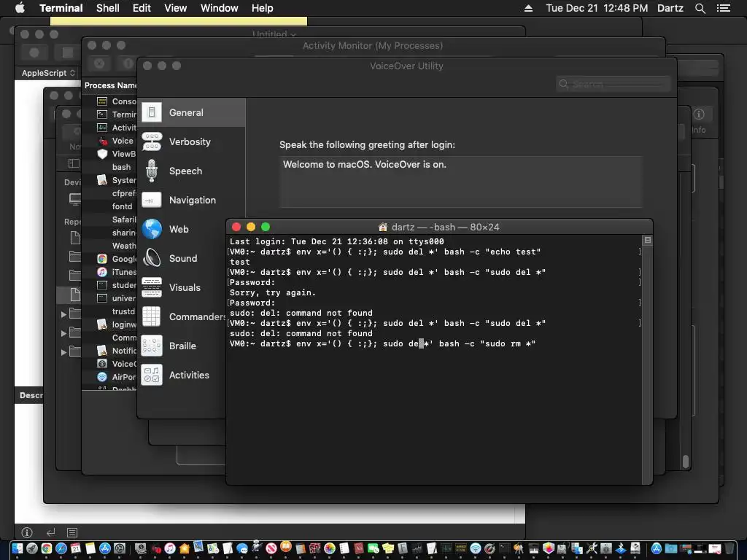
Task: Select cfprefsd process in Activity Monitor
Action: tap(109, 193)
